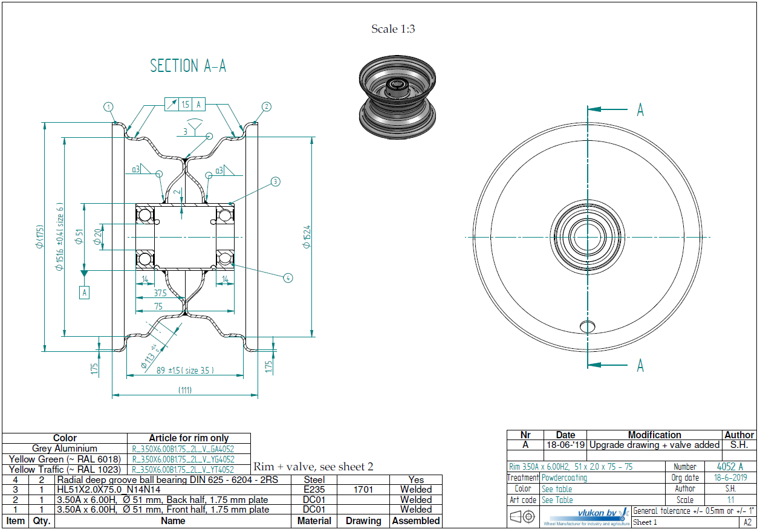
Task: Click the valve hole in front view
Action: 587,326
